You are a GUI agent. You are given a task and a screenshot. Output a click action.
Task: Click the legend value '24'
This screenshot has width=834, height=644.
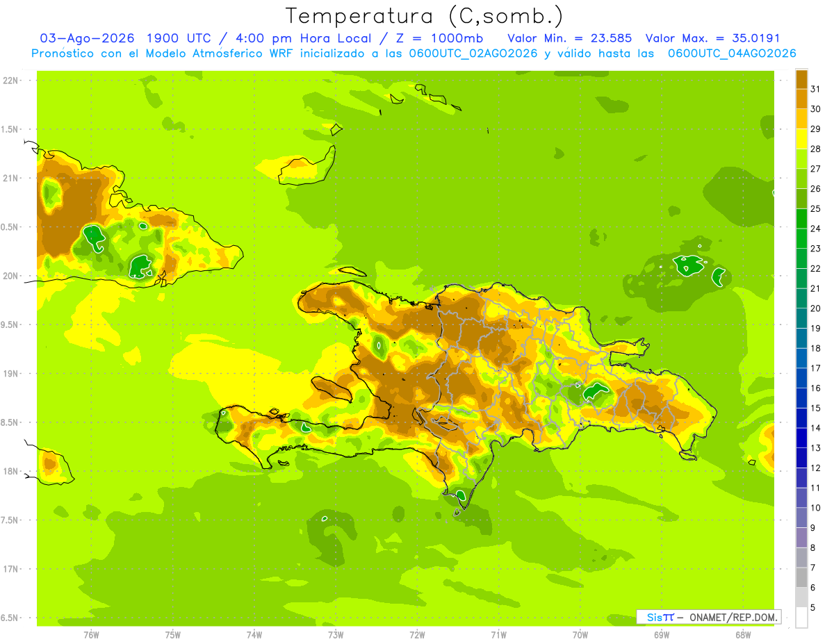click(x=815, y=229)
